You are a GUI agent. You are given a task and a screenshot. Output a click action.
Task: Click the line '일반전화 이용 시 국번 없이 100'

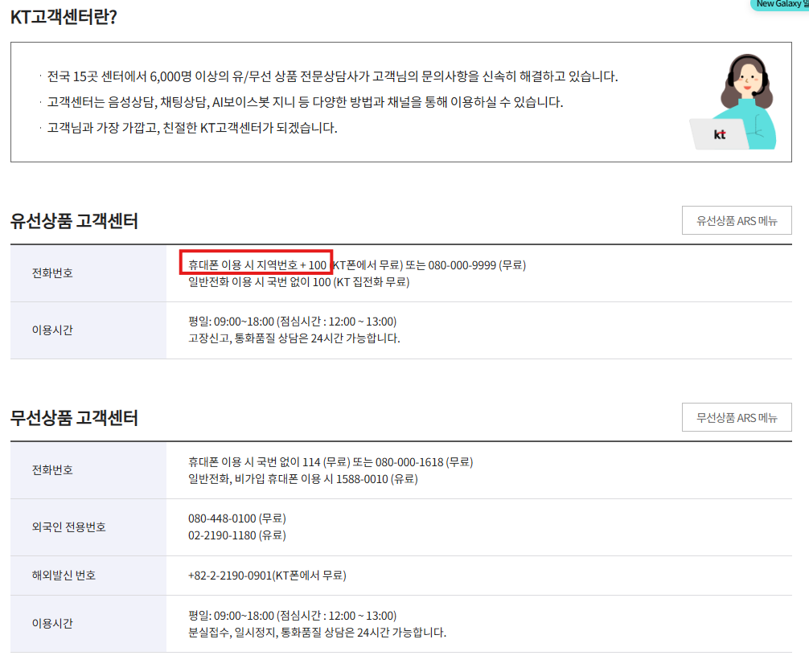point(298,282)
